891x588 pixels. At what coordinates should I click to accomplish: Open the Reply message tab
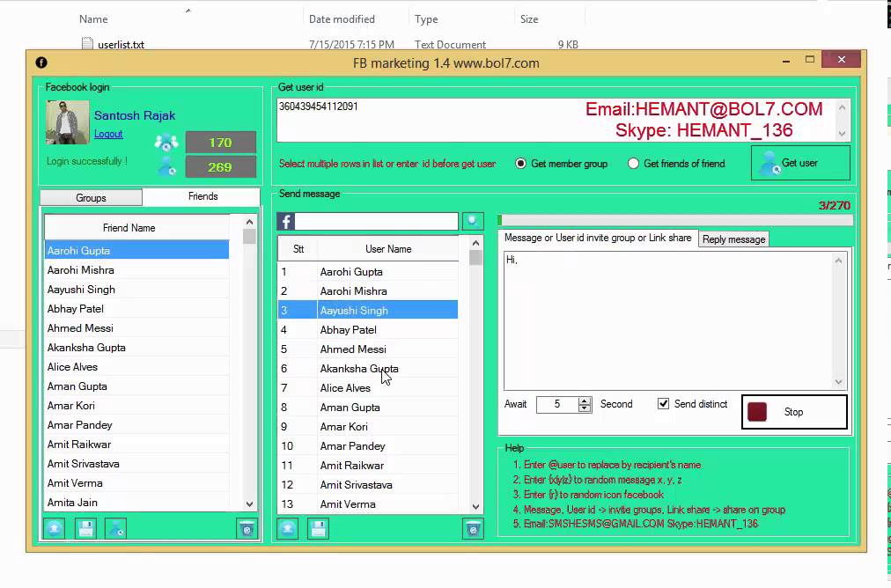pos(733,239)
